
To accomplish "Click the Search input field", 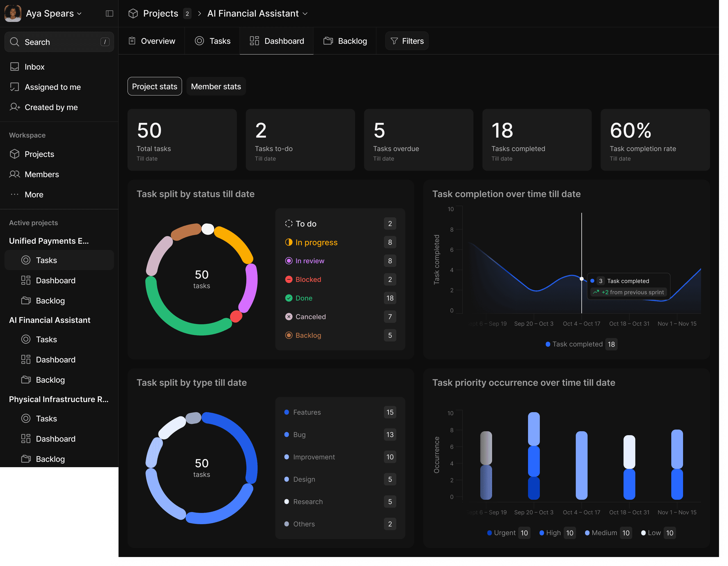I will tap(59, 42).
